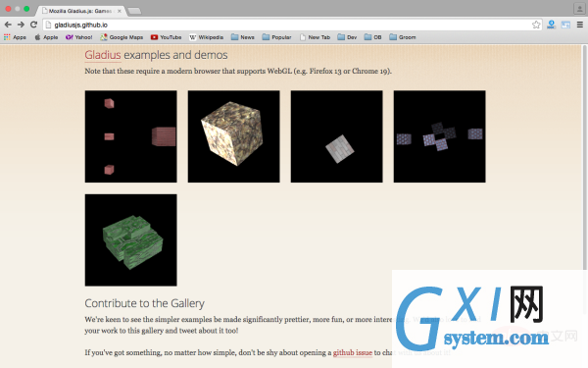Screen dimensions: 588x368
Task: Open the Wikipedia bookmark
Action: click(x=206, y=37)
